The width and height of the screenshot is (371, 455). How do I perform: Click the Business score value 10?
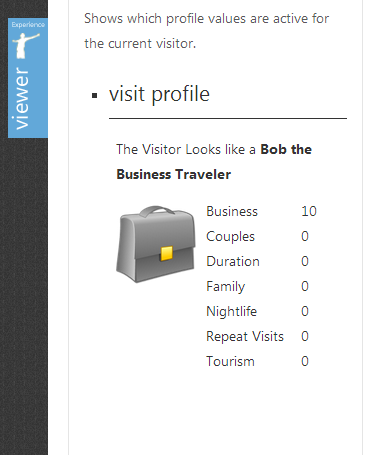pos(309,211)
